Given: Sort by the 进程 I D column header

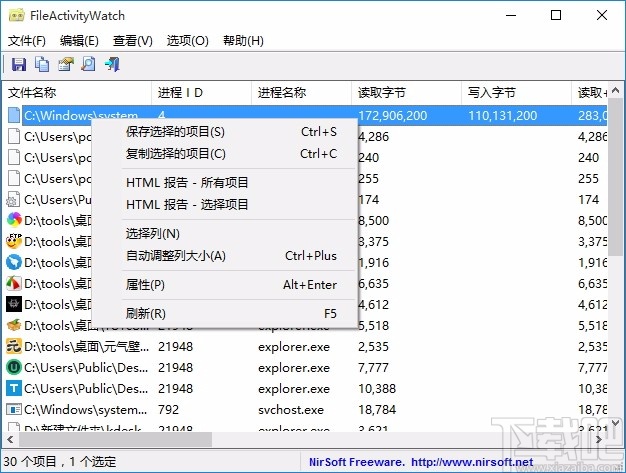Looking at the screenshot, I should coord(202,93).
